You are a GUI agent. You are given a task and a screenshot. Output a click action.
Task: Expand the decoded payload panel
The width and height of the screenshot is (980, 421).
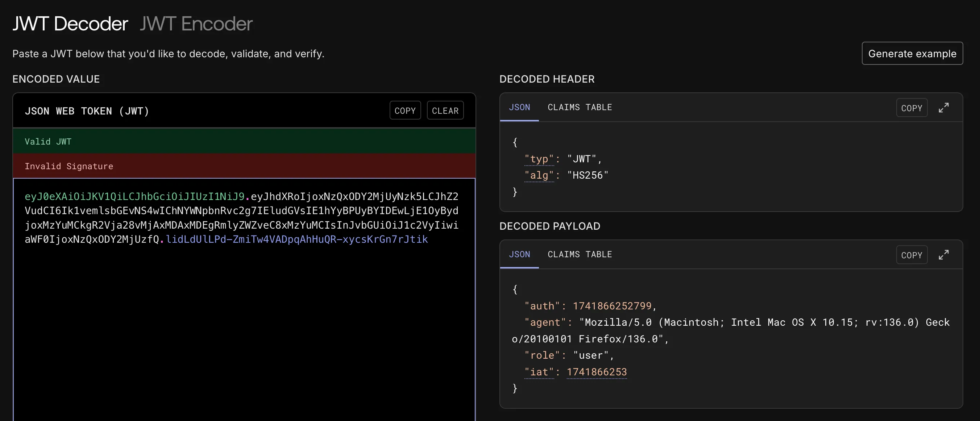tap(943, 255)
